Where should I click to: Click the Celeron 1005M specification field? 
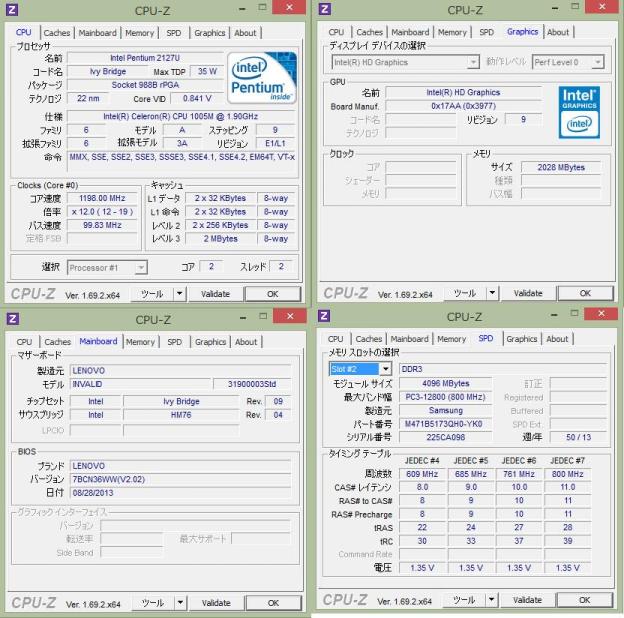181,117
